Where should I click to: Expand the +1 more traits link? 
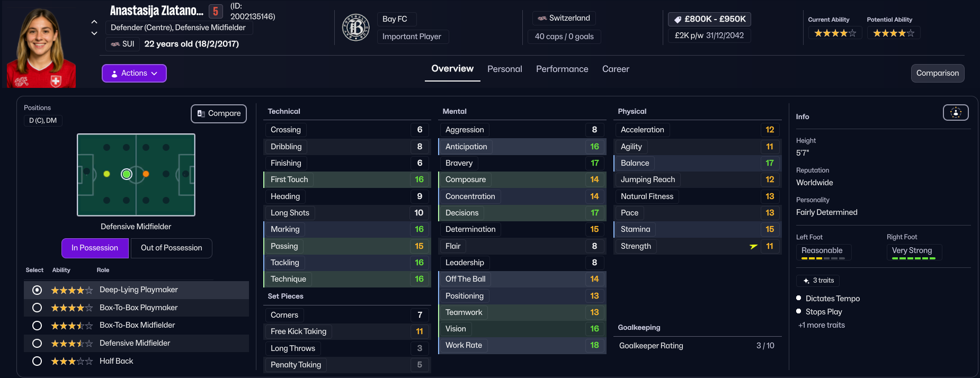tap(822, 326)
